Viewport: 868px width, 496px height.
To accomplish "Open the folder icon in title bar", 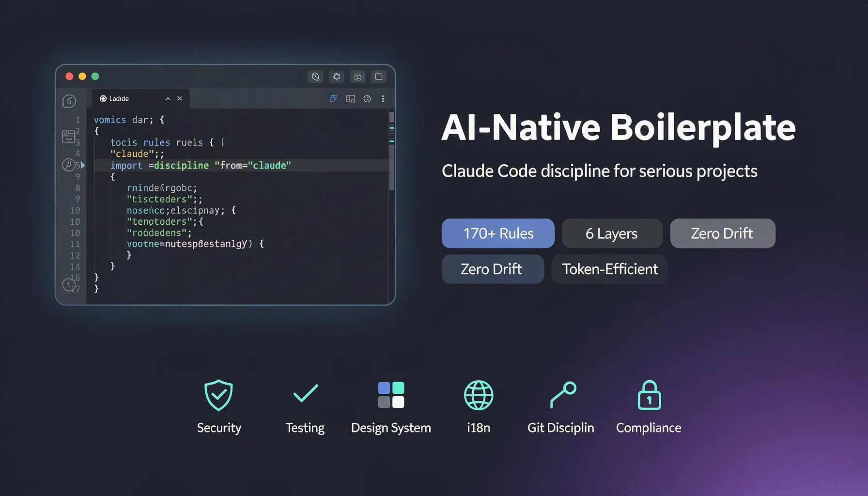I will click(x=379, y=77).
